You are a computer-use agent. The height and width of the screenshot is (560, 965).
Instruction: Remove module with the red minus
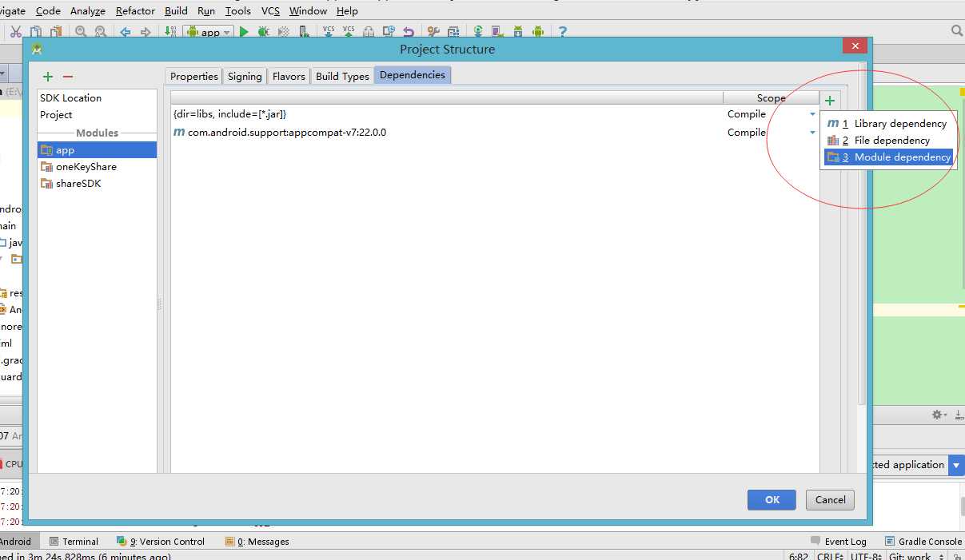[x=68, y=77]
